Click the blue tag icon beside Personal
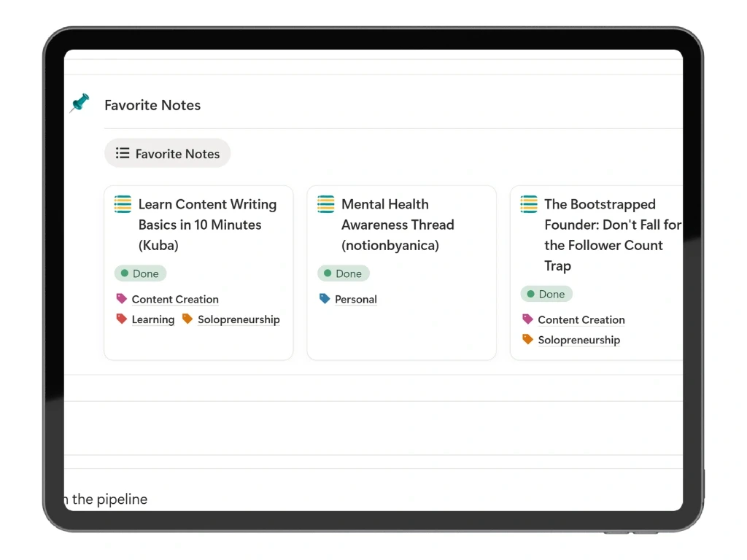 324,299
